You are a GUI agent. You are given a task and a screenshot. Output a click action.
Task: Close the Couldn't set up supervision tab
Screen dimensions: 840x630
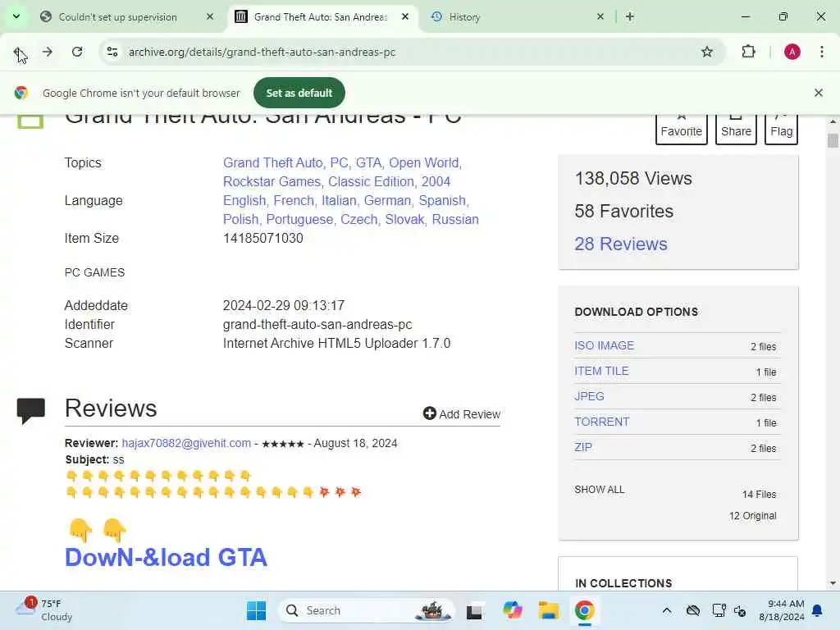coord(210,16)
